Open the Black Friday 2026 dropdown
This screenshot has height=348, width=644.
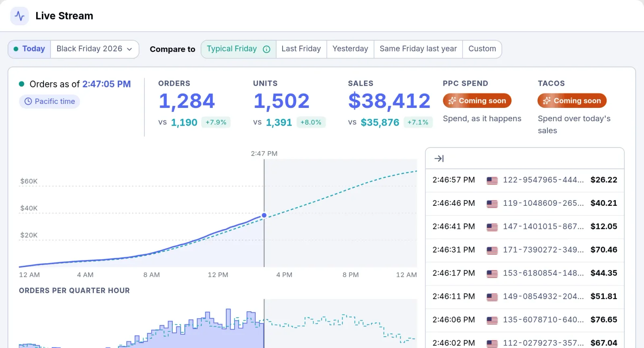(x=95, y=49)
